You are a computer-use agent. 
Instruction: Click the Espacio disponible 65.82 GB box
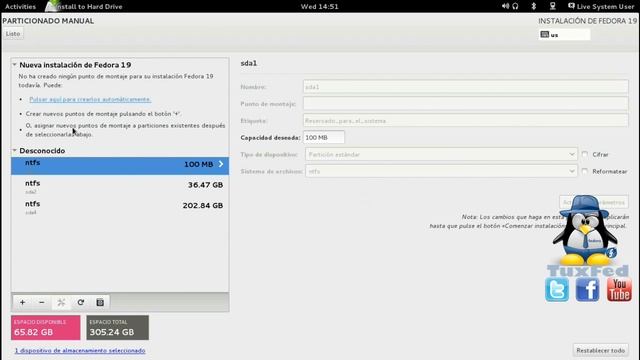(x=46, y=327)
